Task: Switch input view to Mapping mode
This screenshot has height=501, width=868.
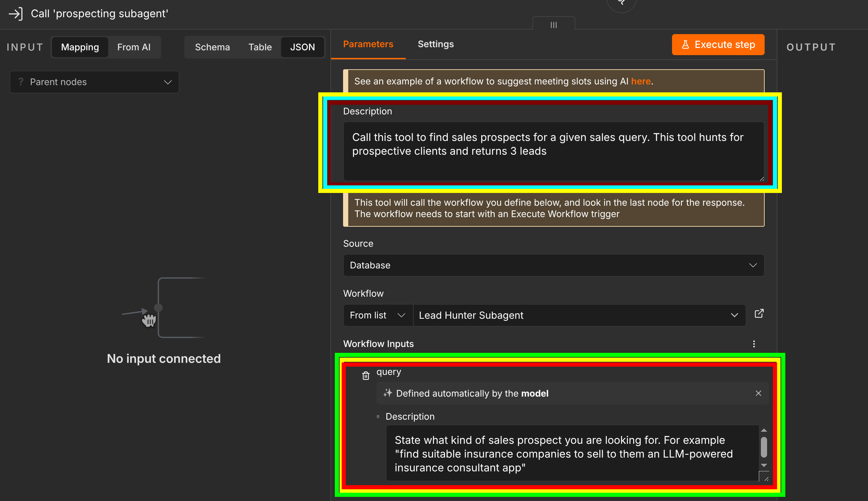Action: coord(80,47)
